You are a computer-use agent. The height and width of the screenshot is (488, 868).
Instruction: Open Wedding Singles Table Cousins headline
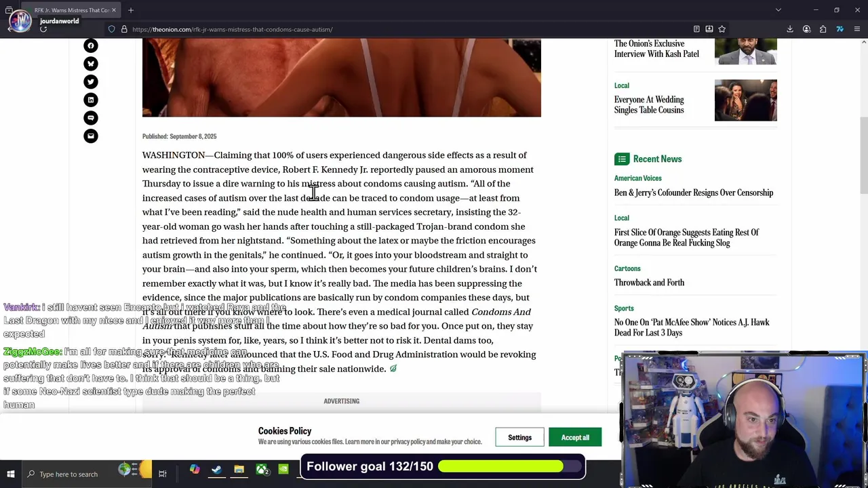pyautogui.click(x=649, y=105)
